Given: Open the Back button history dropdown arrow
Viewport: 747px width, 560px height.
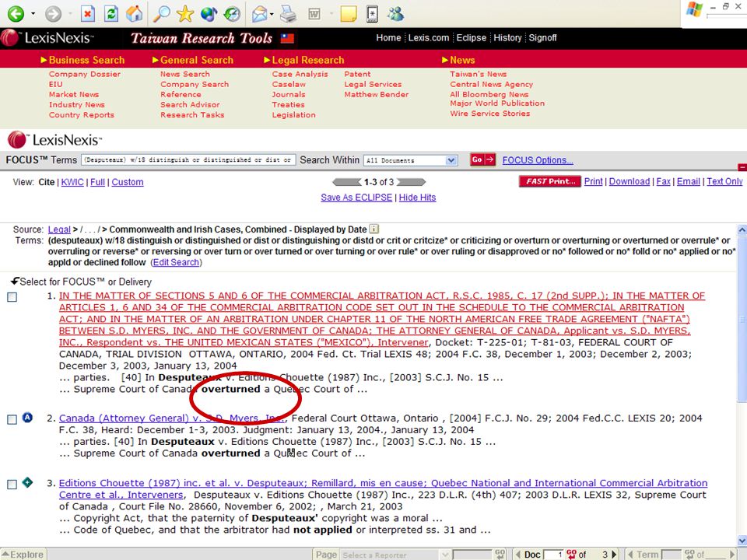Looking at the screenshot, I should click(33, 14).
